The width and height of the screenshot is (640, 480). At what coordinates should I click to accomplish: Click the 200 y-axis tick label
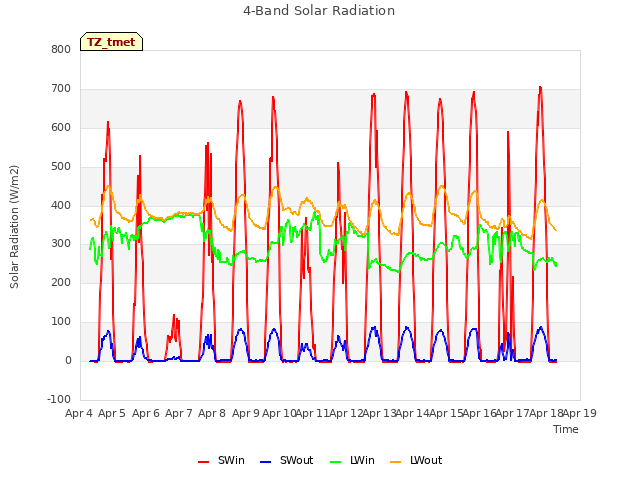coord(61,282)
